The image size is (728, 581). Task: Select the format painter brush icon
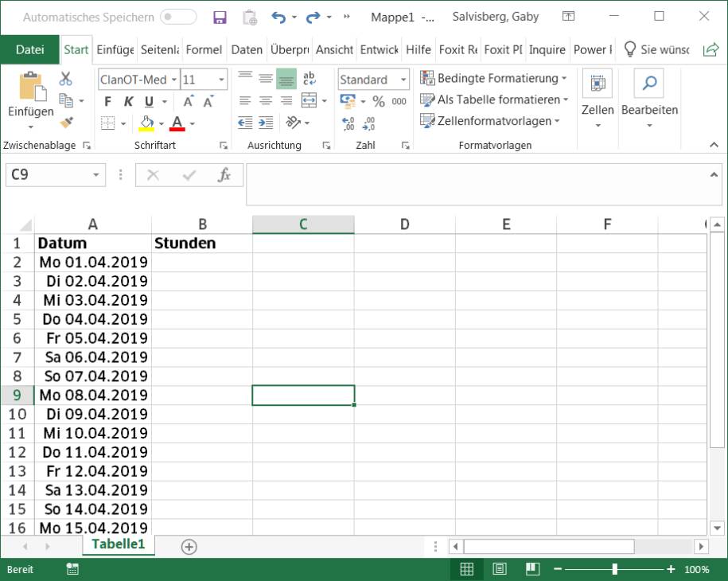tap(66, 122)
